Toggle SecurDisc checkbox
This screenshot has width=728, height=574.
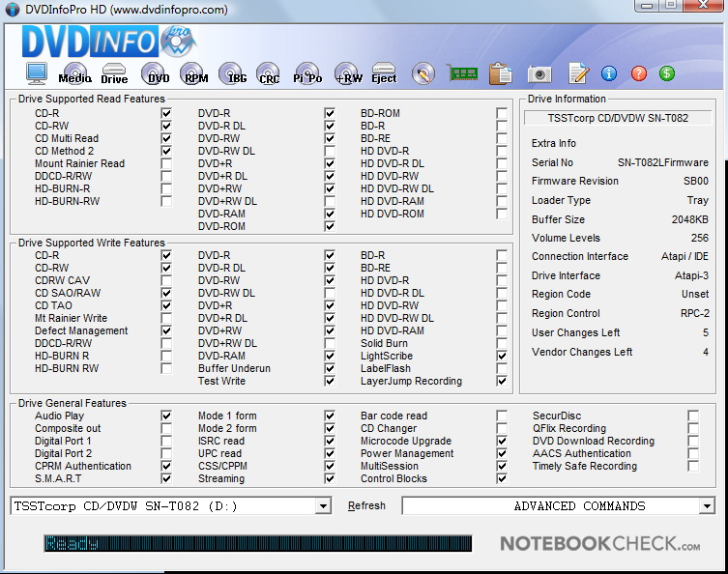(x=693, y=416)
